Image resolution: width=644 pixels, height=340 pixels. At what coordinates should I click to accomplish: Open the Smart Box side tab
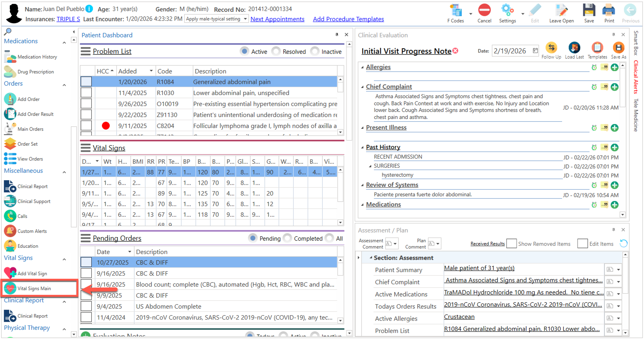(636, 43)
